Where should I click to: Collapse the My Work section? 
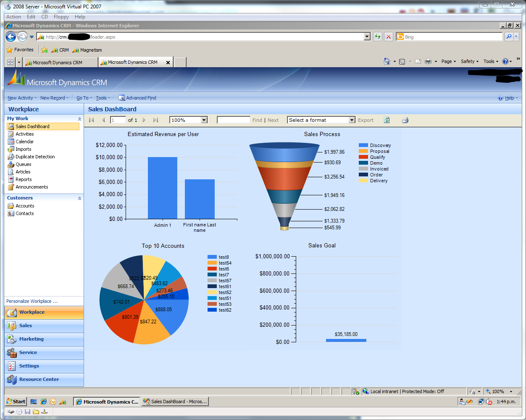click(79, 119)
